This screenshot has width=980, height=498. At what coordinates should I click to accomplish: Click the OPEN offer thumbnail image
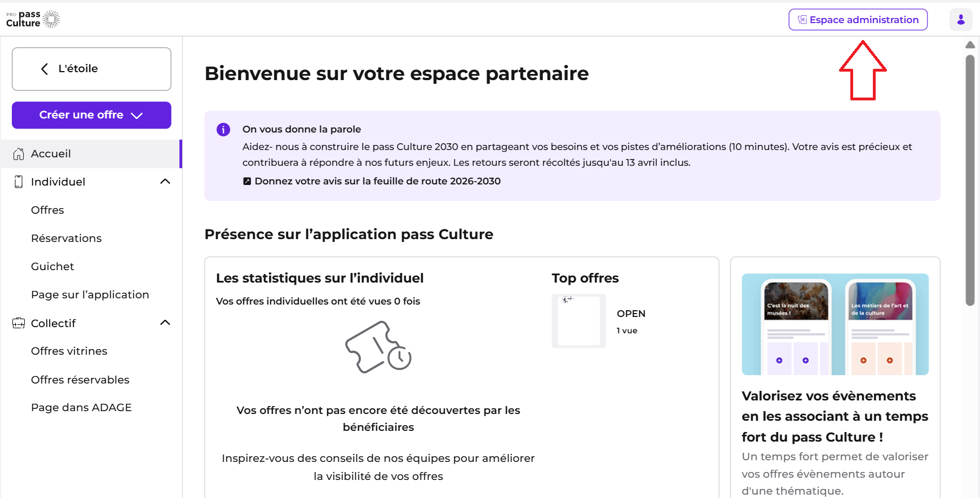[579, 321]
